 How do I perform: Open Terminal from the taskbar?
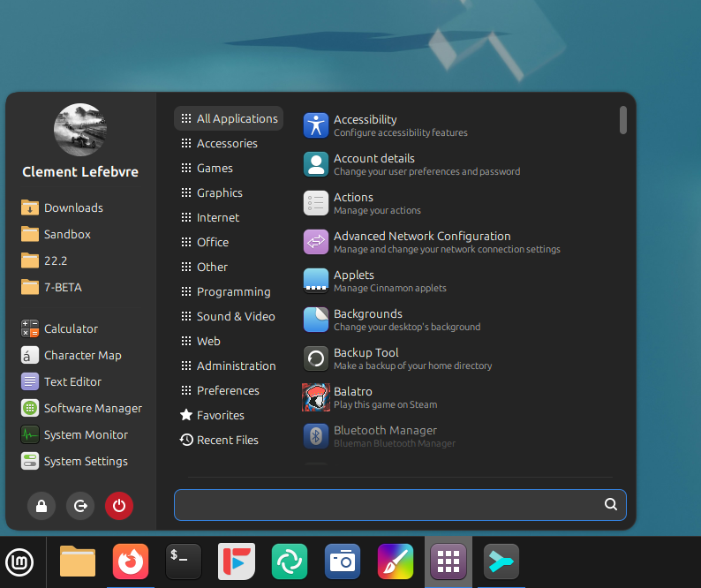point(184,562)
